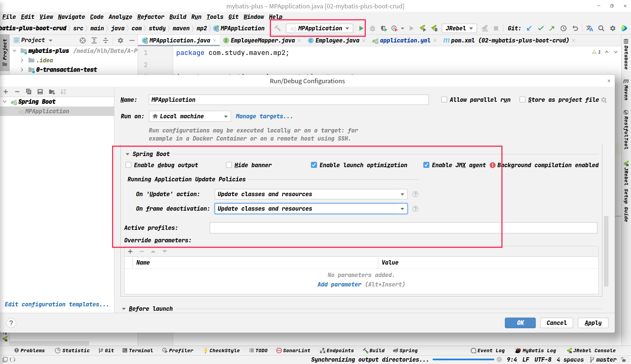The width and height of the screenshot is (631, 364).
Task: Switch to application.yml tab
Action: point(405,40)
